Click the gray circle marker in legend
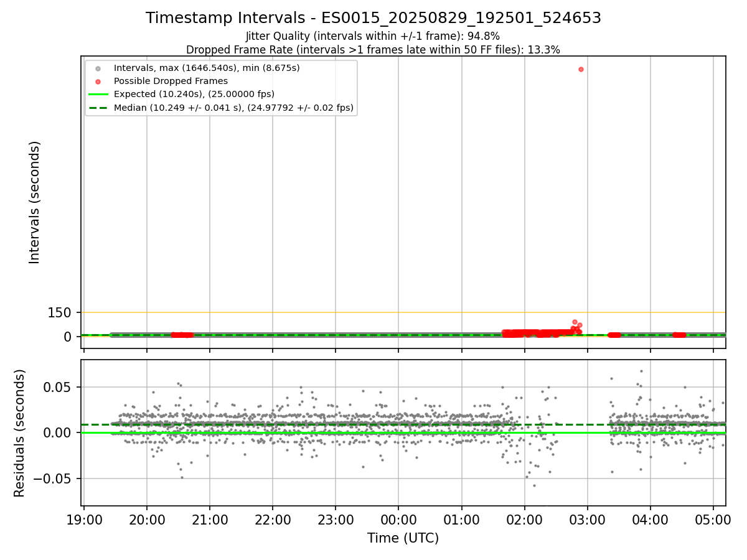The height and width of the screenshot is (560, 747). tap(98, 68)
